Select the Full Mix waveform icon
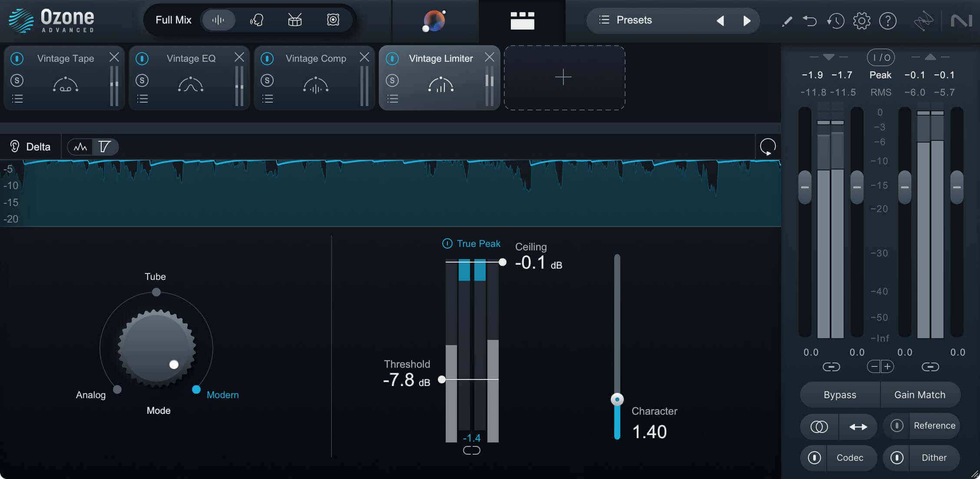The image size is (980, 479). tap(218, 20)
